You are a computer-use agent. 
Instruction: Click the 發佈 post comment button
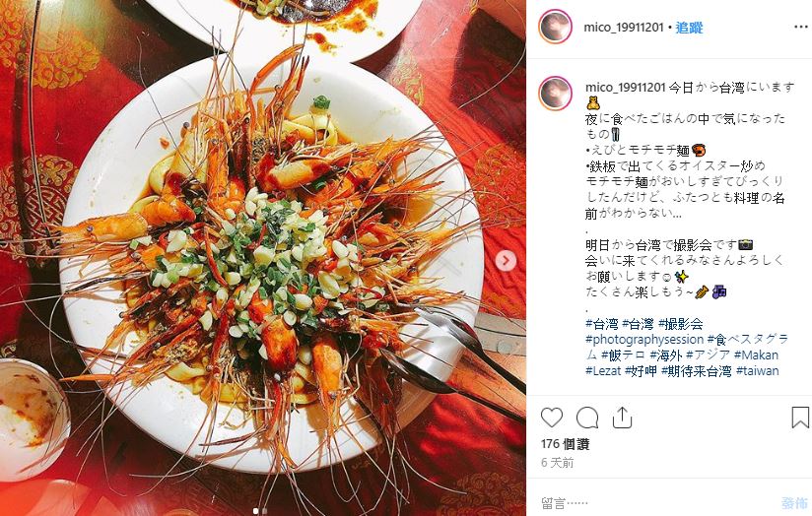[794, 502]
